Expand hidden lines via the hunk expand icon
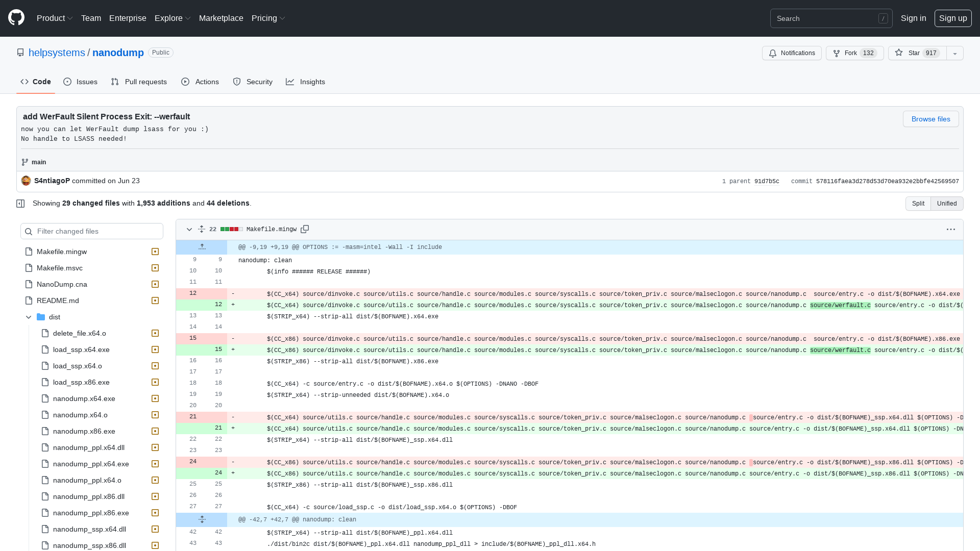Image resolution: width=980 pixels, height=551 pixels. click(x=202, y=246)
